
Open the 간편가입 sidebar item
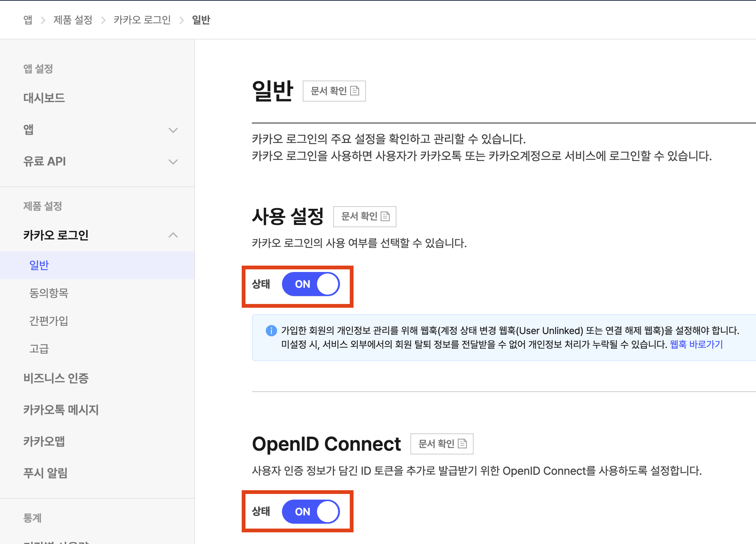(x=49, y=321)
